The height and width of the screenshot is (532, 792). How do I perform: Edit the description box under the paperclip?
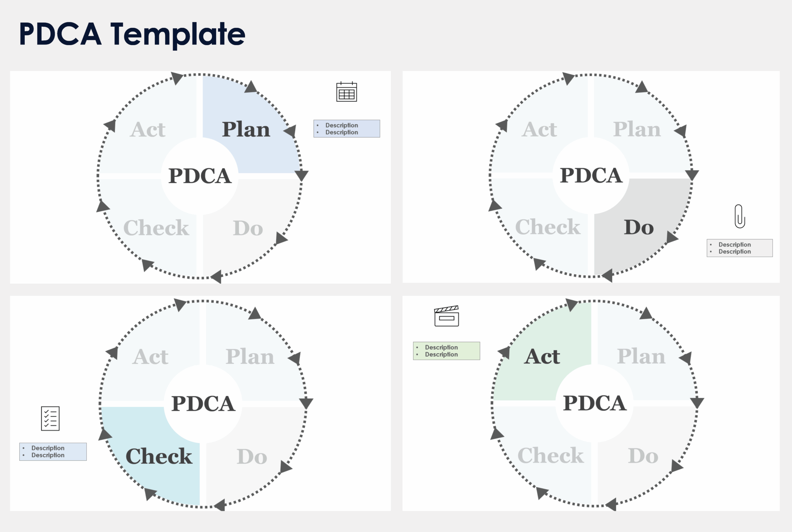739,248
